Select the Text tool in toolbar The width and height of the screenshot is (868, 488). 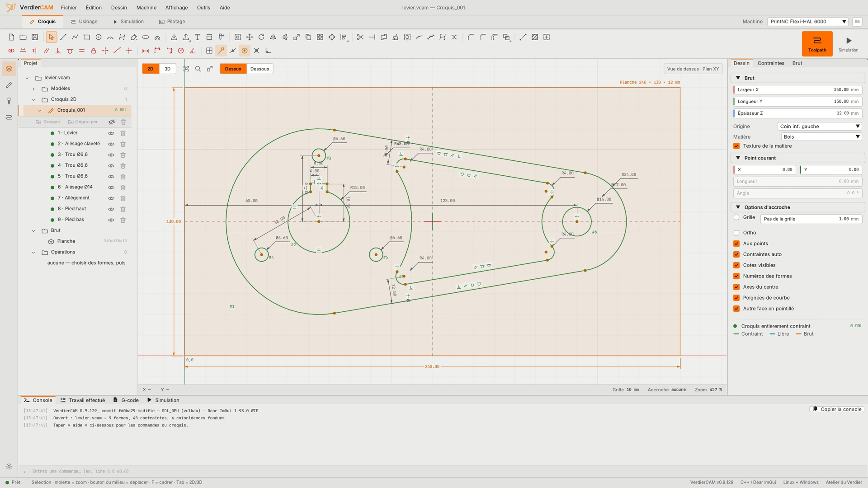(x=198, y=37)
